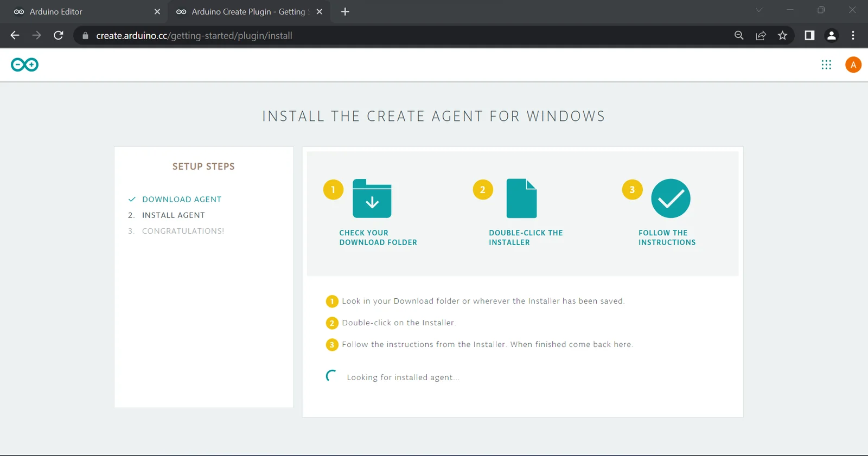868x456 pixels.
Task: Share this page icon
Action: pos(761,35)
